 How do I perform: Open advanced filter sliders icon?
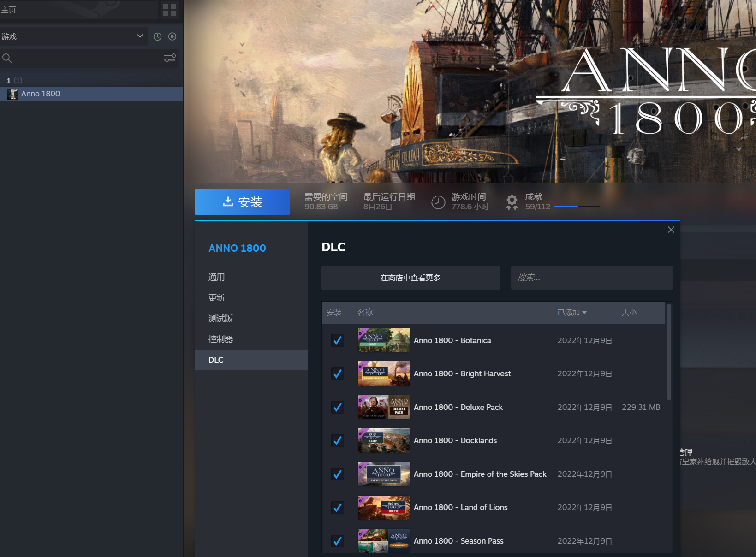coord(170,58)
